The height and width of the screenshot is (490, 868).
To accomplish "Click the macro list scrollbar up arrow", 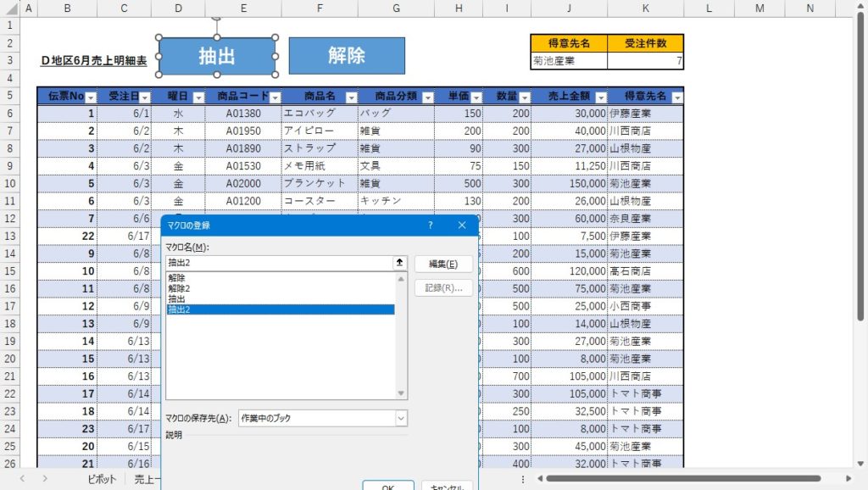I will click(402, 278).
